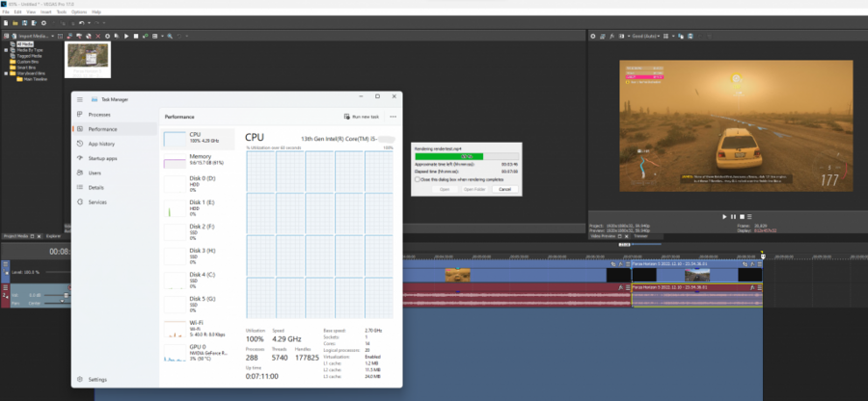Select GPU 0 in Task Manager performance list
The image size is (868, 401).
[x=197, y=351]
